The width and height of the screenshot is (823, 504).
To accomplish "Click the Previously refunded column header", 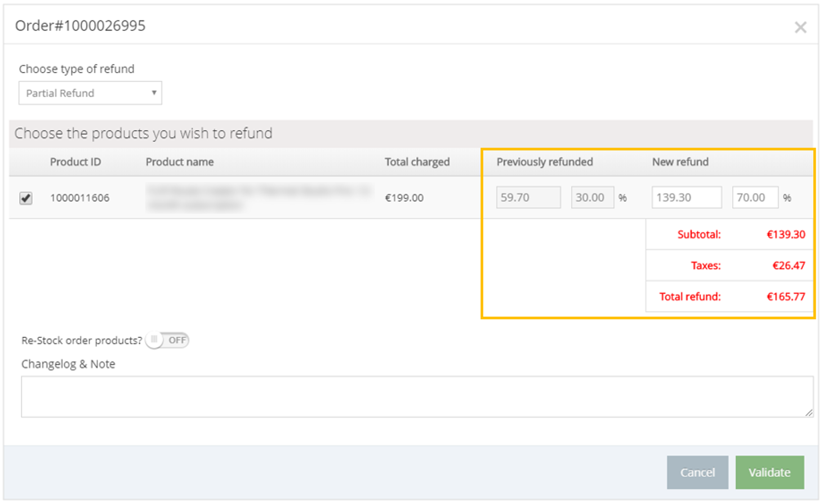I will (x=544, y=162).
